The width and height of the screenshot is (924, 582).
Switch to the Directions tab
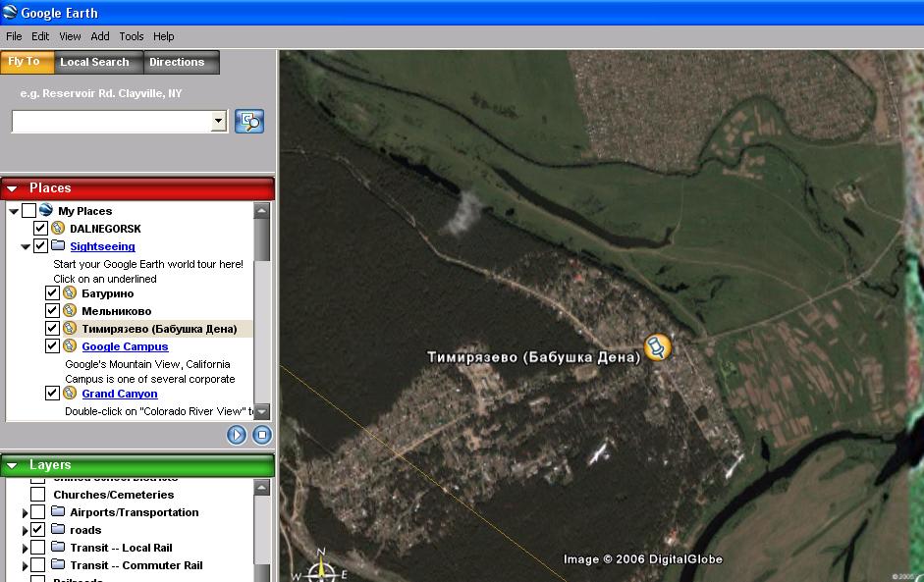[x=177, y=62]
